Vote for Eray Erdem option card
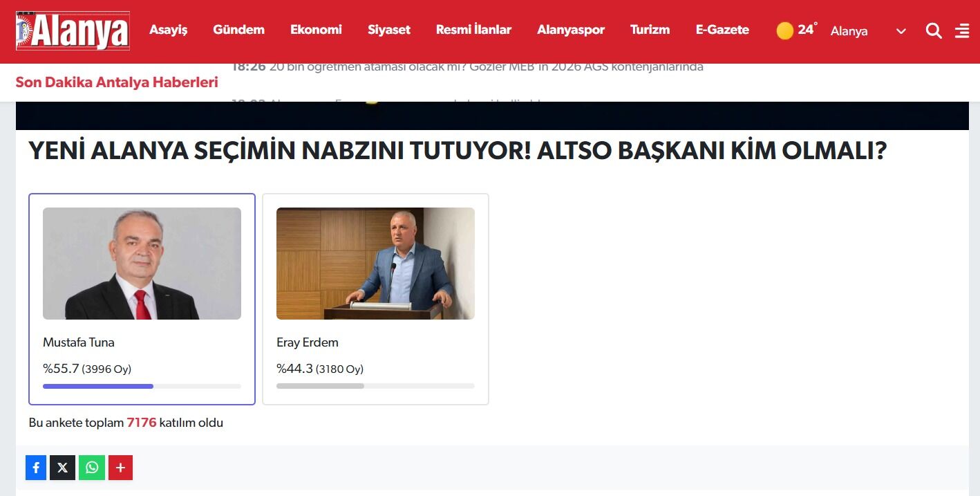The image size is (980, 496). [375, 299]
